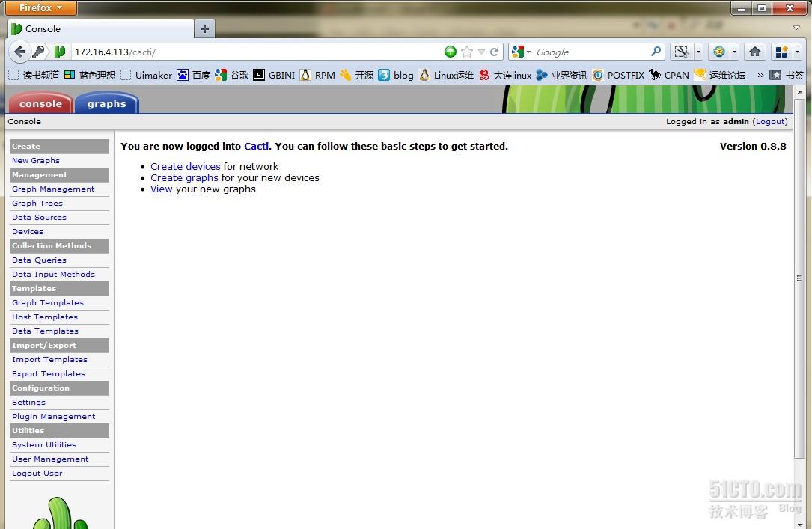
Task: Switch to the console tab
Action: pos(40,103)
